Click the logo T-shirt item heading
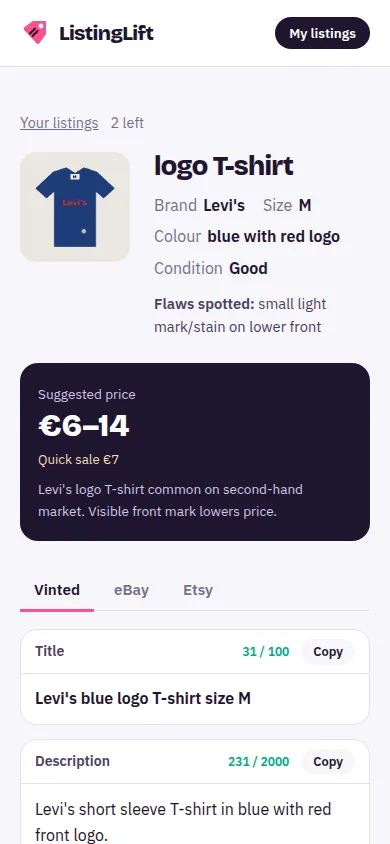This screenshot has height=844, width=390. point(224,166)
